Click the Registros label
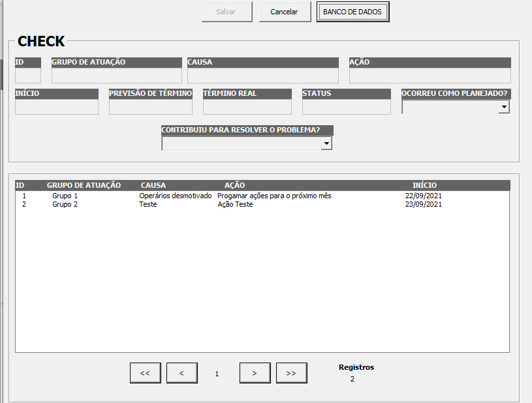This screenshot has width=532, height=403. pos(356,367)
